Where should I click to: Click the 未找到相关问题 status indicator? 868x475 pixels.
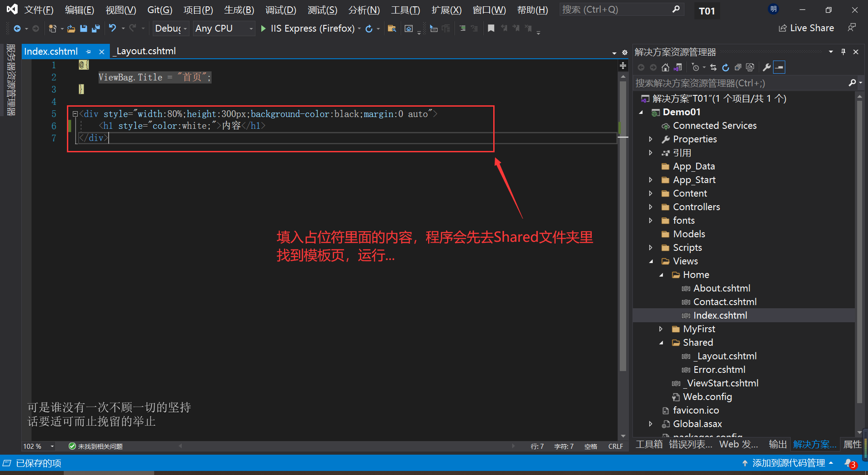tap(95, 446)
